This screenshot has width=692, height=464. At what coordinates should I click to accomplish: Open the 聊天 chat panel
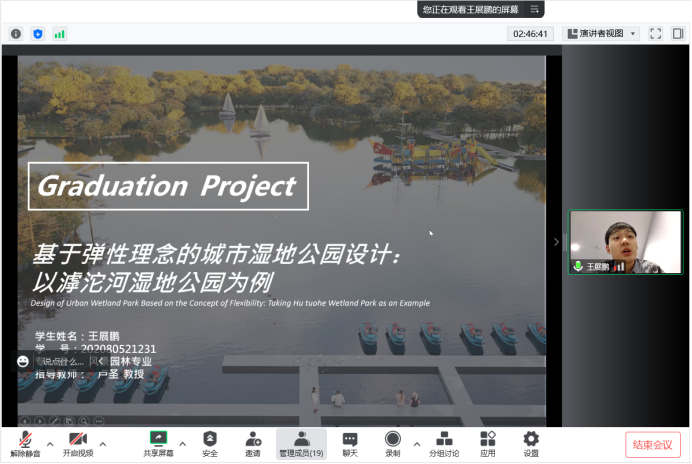(349, 444)
